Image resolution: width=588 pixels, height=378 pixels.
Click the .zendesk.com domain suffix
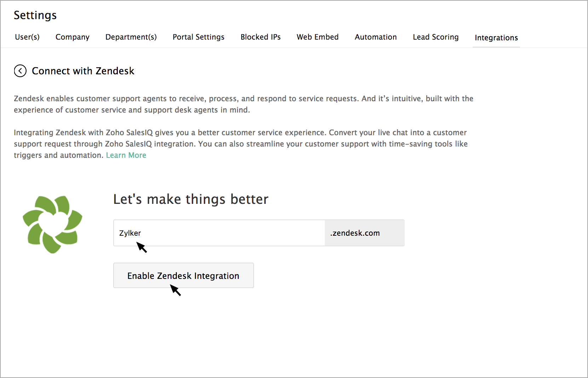pos(364,233)
